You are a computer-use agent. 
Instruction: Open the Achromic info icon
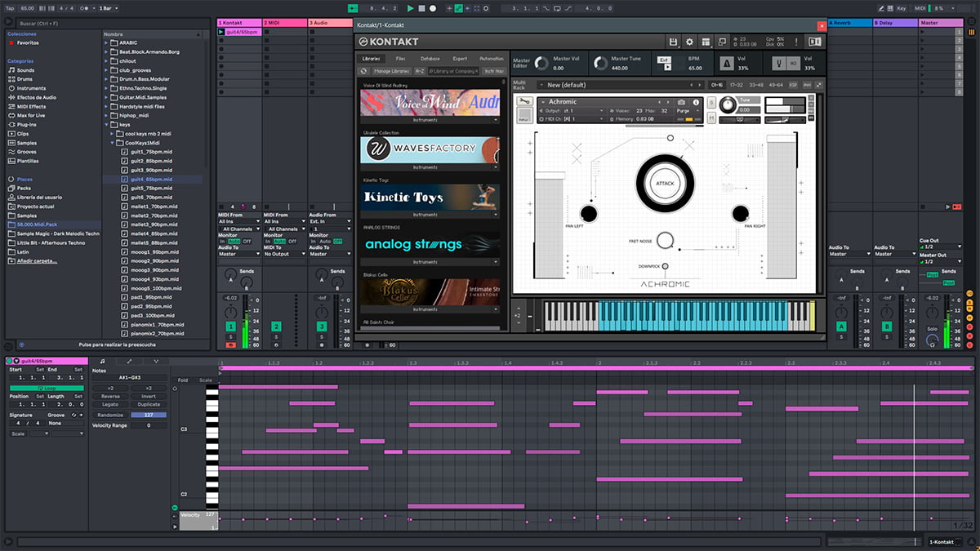point(697,102)
